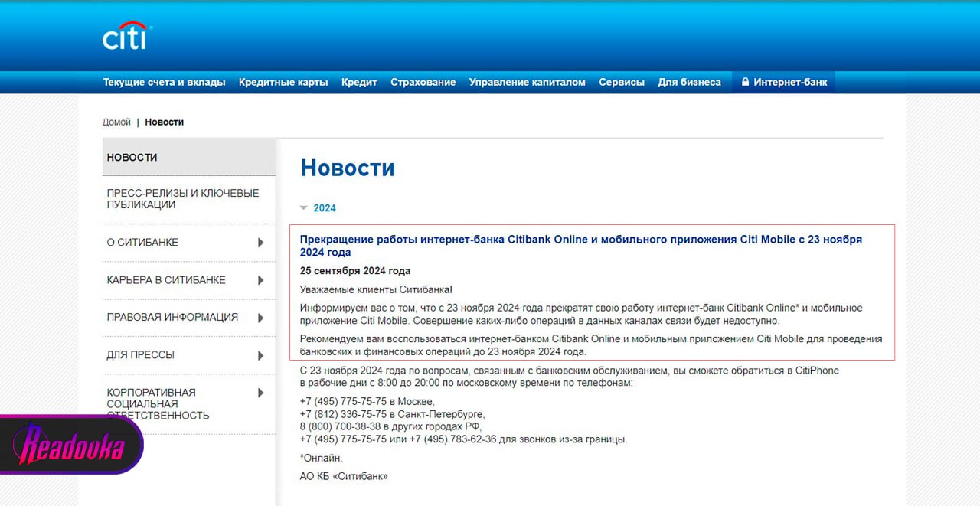Open Пресс-релизы и ключевые публикации

pos(183,199)
